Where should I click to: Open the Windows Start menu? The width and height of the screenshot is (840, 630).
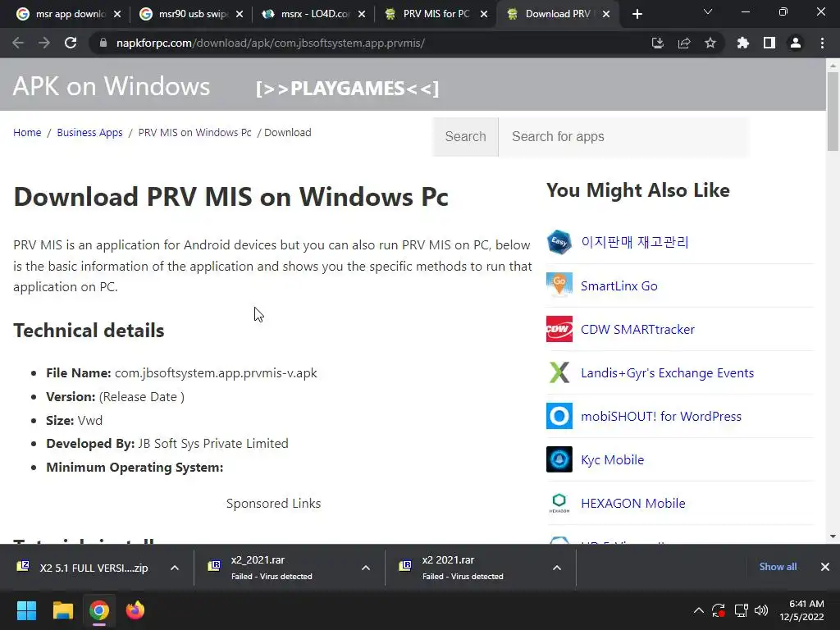(x=26, y=610)
